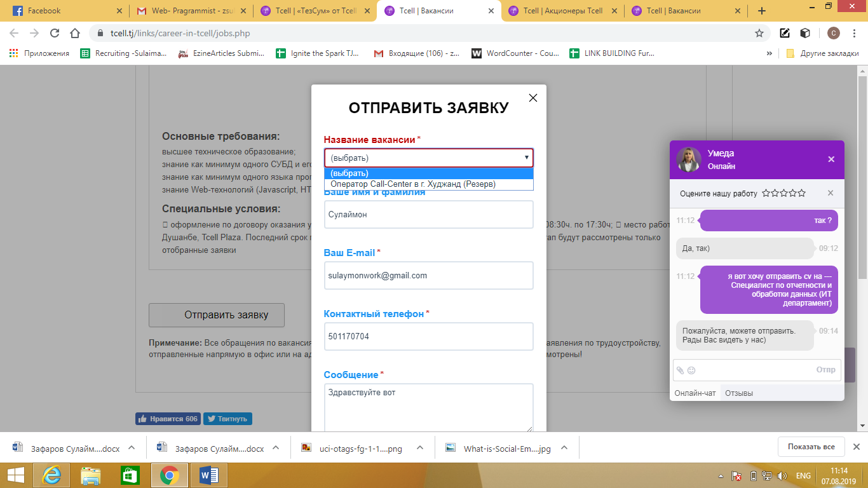This screenshot has width=868, height=488.
Task: Click the ENG language indicator
Action: pos(803,475)
